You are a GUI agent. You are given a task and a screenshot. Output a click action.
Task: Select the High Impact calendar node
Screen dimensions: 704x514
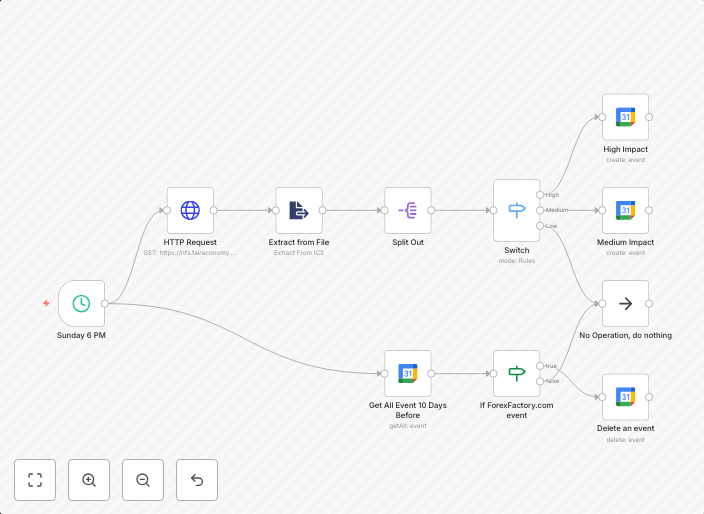[x=625, y=117]
